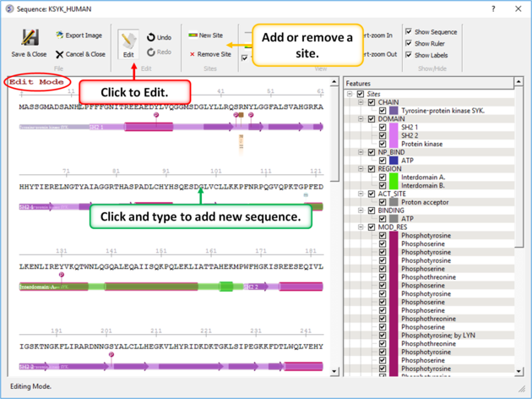532x399 pixels.
Task: Click the Remove Site label
Action: (x=214, y=54)
